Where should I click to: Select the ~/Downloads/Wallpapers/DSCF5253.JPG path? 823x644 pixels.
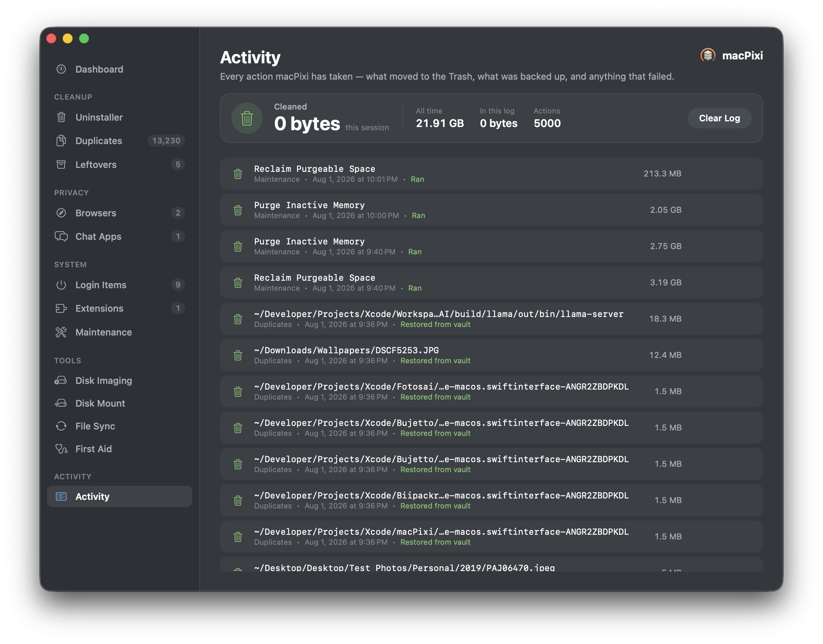(346, 350)
